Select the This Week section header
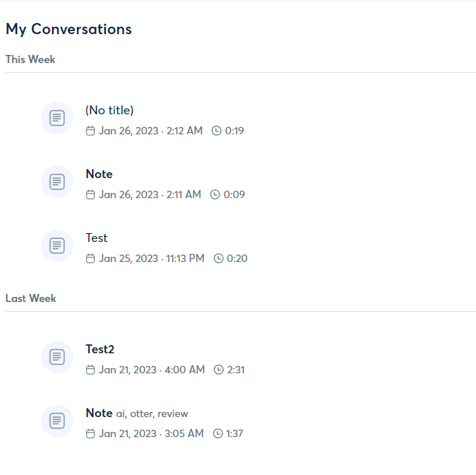The height and width of the screenshot is (475, 476). pos(30,59)
